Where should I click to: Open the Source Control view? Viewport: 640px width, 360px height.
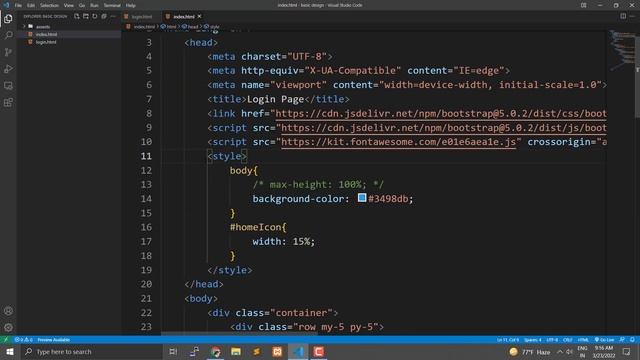pos(8,52)
